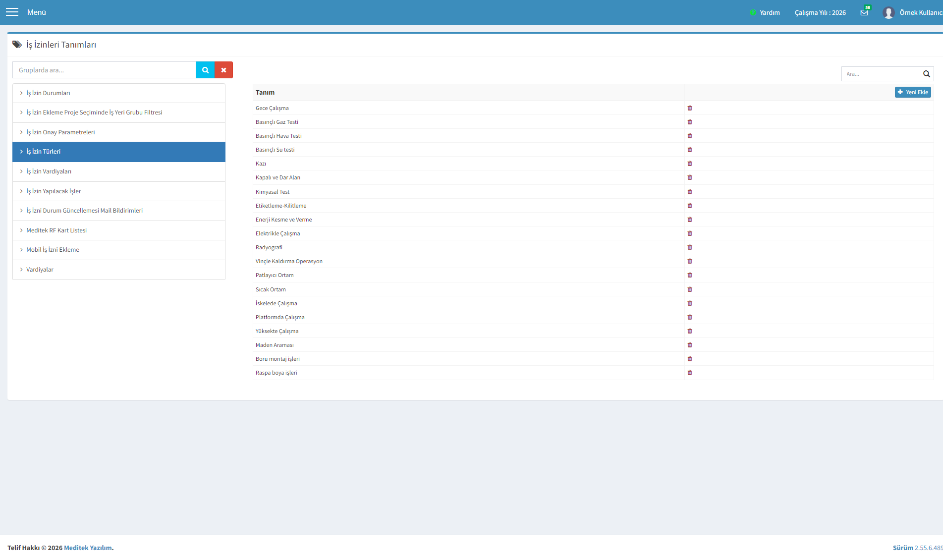
Task: Click the blue group search magnifier button
Action: [205, 70]
